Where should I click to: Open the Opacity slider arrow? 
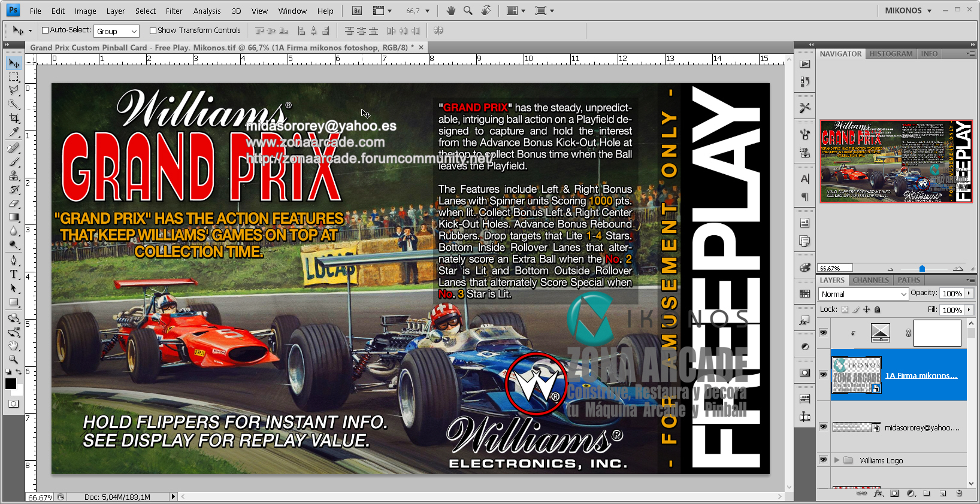pos(969,293)
